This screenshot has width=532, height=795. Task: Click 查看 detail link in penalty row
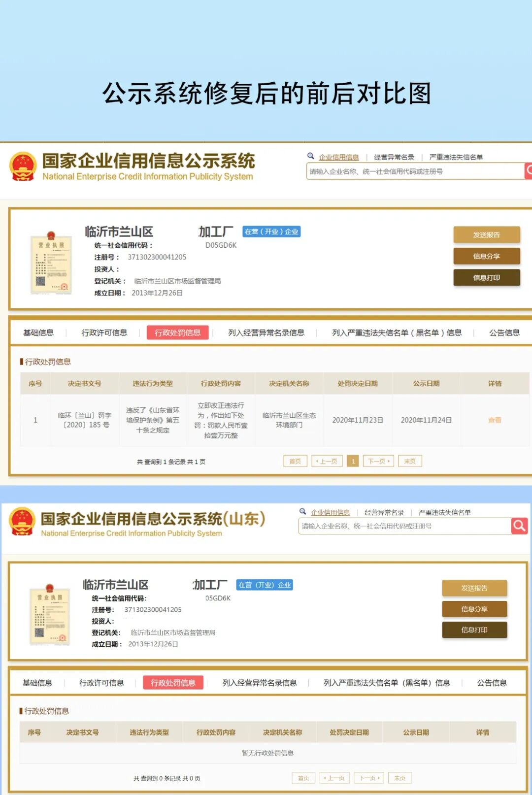click(x=495, y=420)
